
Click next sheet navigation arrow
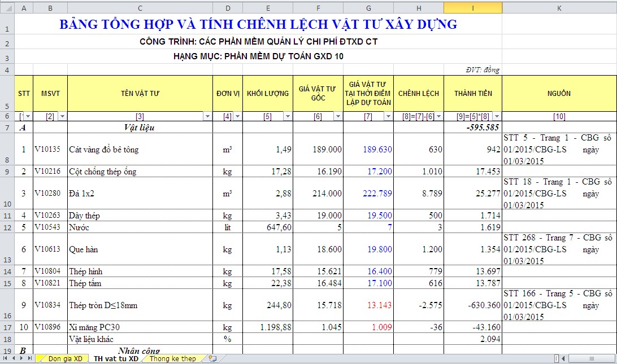[21, 358]
